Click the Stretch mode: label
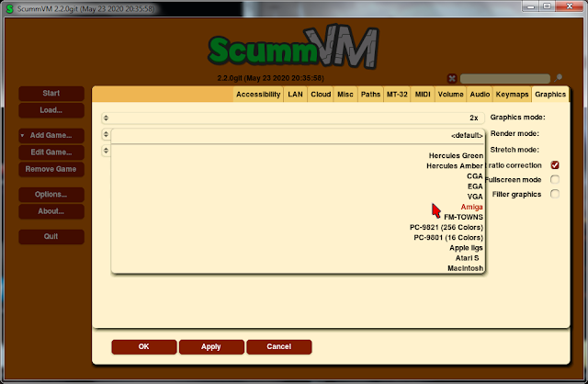Screen dimensions: 588x384 pyautogui.click(x=514, y=150)
